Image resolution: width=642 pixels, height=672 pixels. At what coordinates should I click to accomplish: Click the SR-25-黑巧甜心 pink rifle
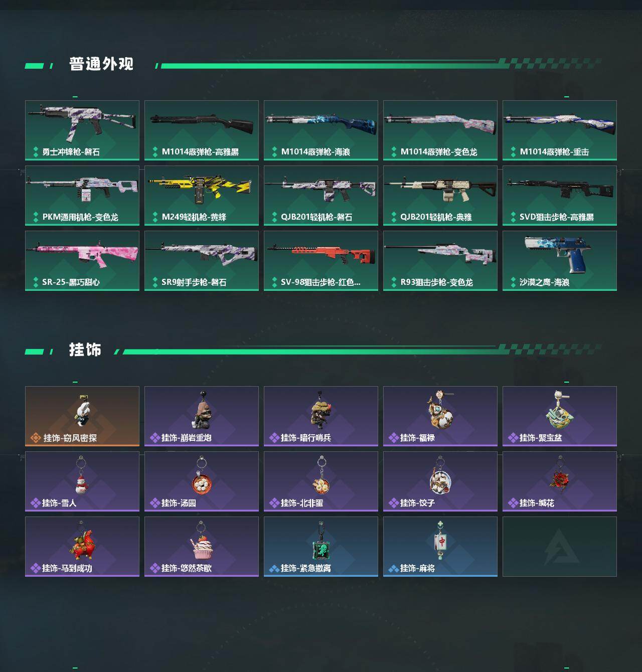pyautogui.click(x=82, y=261)
